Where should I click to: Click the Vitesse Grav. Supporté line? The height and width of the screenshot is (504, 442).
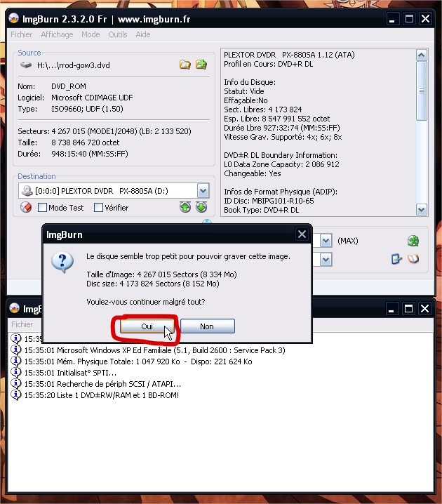coord(283,137)
